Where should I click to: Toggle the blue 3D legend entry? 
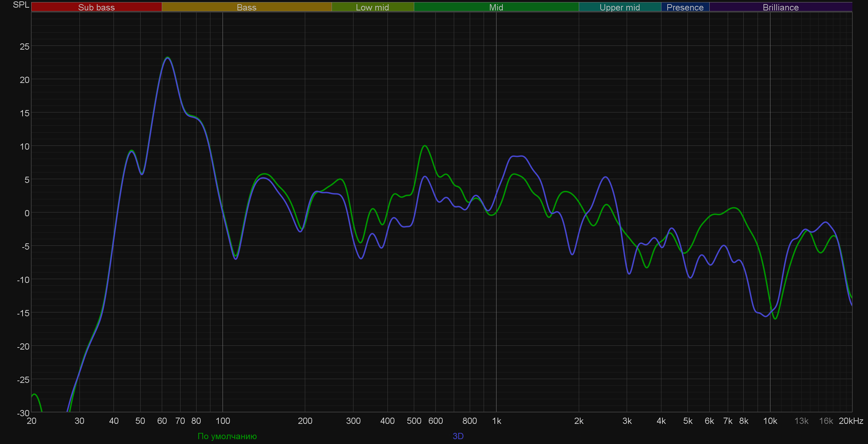click(458, 436)
